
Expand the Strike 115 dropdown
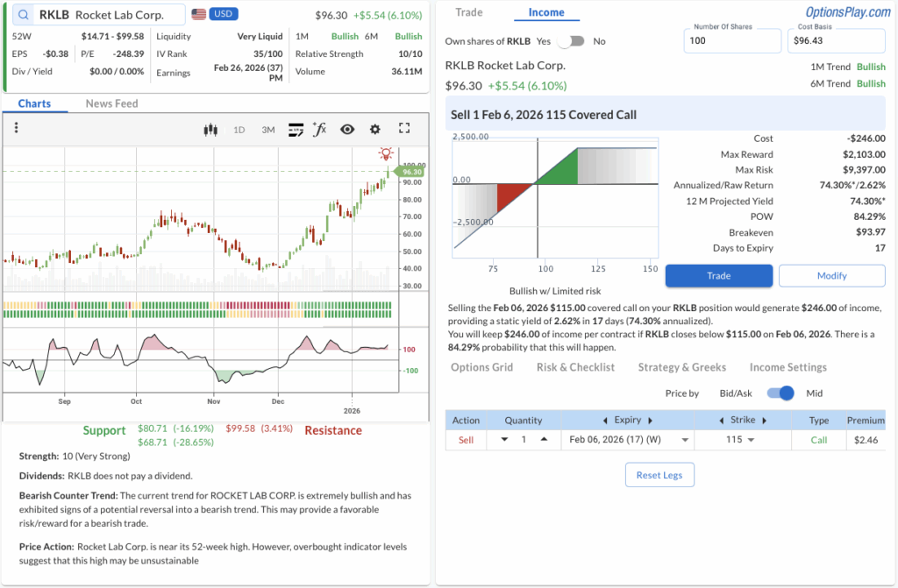tap(743, 440)
